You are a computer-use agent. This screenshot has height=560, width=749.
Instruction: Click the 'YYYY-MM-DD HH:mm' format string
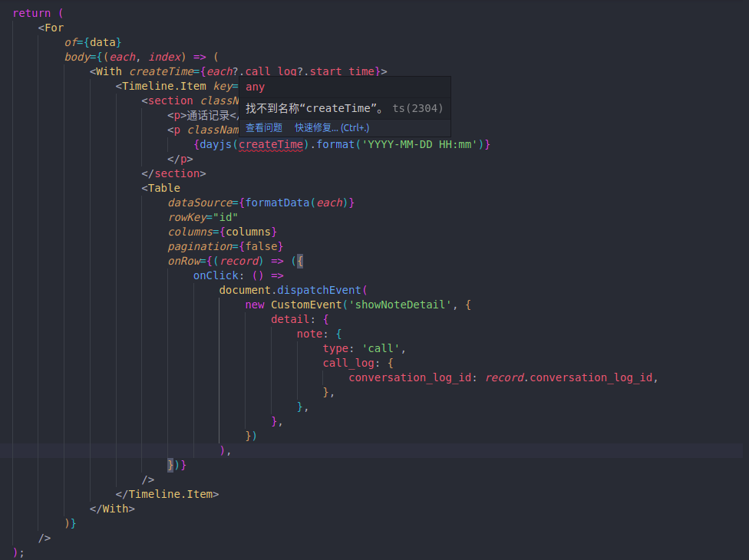point(420,145)
